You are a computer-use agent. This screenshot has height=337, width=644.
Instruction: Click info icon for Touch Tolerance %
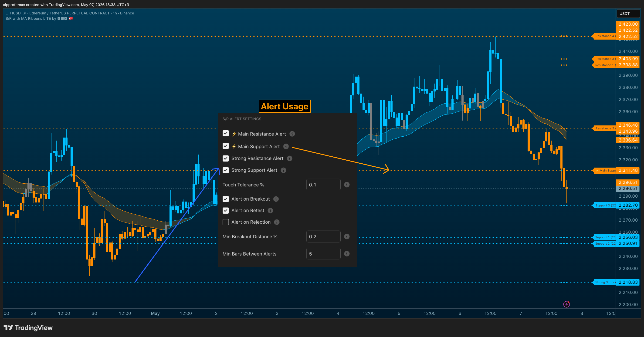pos(347,185)
